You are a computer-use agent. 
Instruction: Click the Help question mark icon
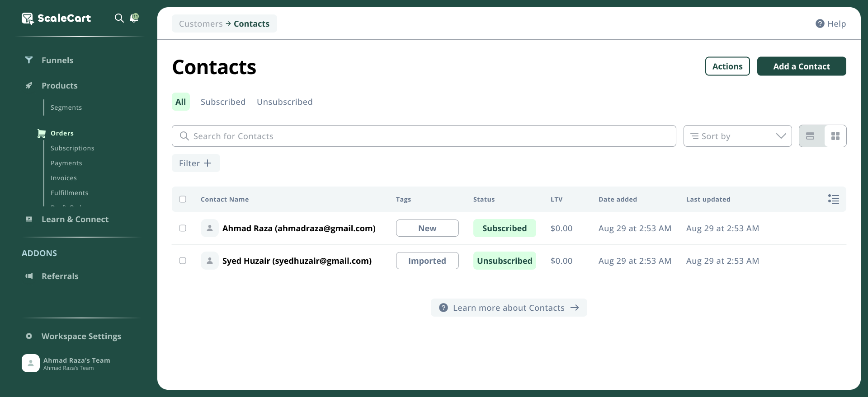tap(820, 24)
